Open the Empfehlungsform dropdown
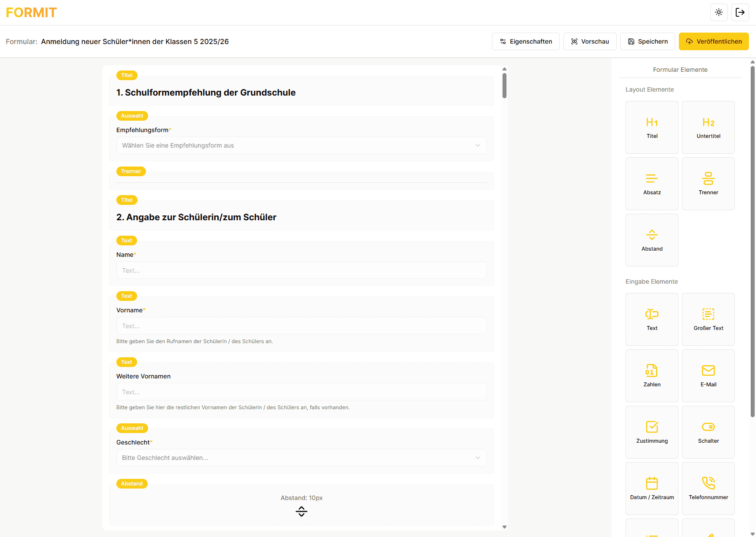The image size is (756, 537). point(302,145)
